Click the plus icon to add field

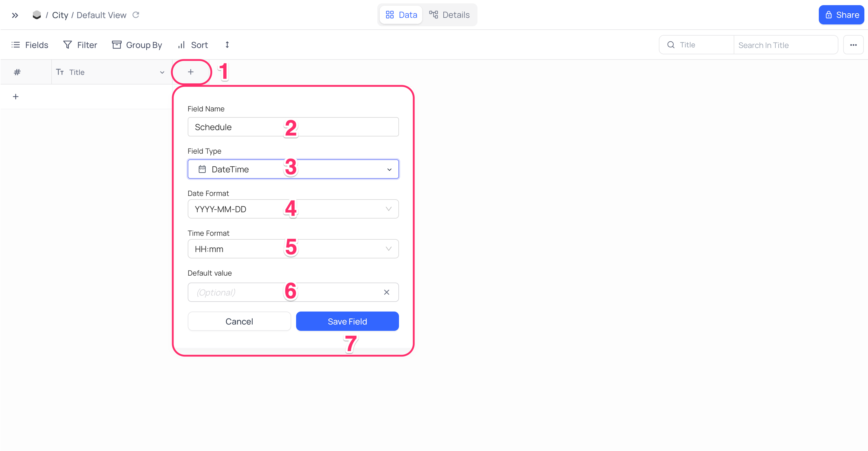coord(191,72)
